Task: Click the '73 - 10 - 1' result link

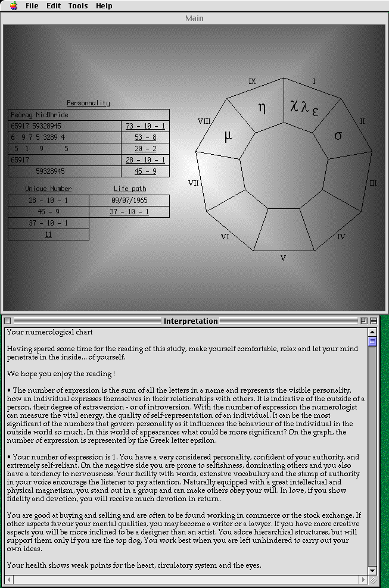Action: [145, 126]
